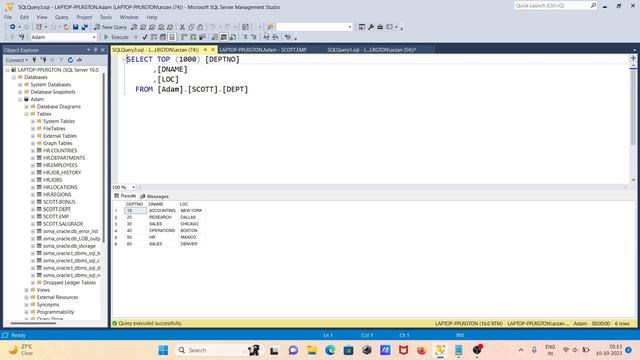640x360 pixels.
Task: Open the Tools menu
Action: (106, 17)
